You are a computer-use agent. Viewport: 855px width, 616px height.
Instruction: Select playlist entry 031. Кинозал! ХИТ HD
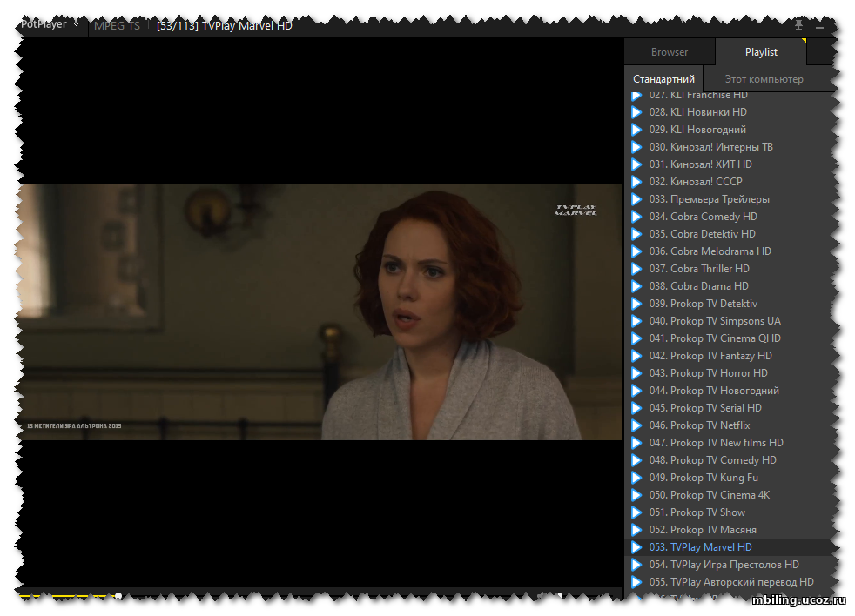[x=729, y=164]
